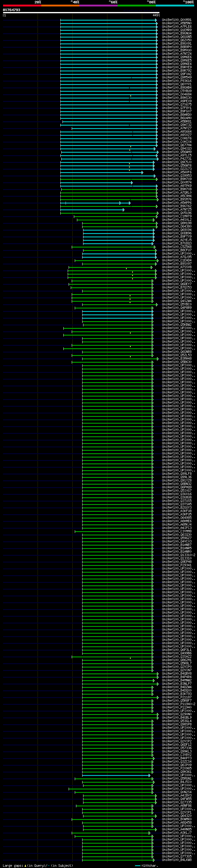Screen dimensions: 197x868
Task: Select label UniRef100_A5AVF6
Action: (176, 172)
